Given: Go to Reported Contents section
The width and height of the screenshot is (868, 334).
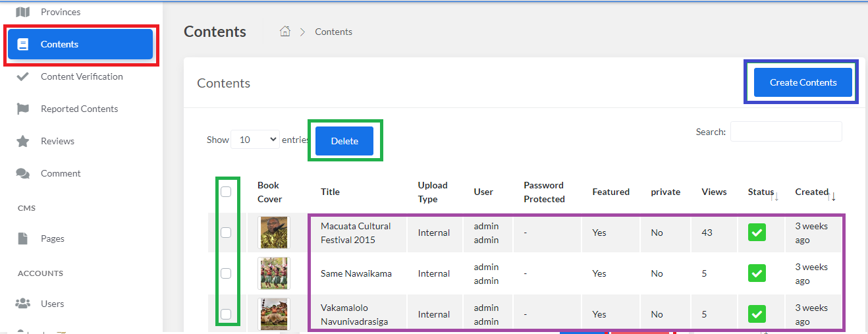Looking at the screenshot, I should click(x=80, y=109).
